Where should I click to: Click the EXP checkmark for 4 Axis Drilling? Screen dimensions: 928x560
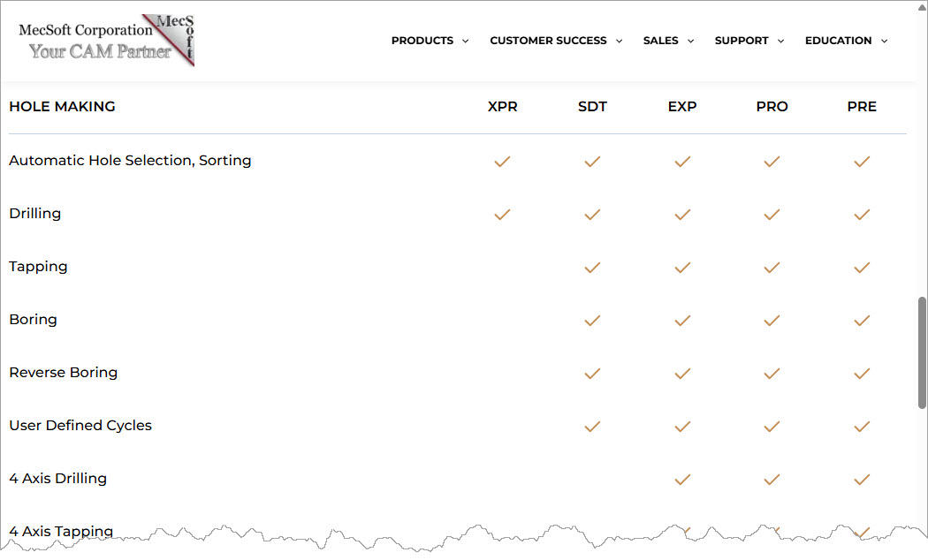[682, 480]
